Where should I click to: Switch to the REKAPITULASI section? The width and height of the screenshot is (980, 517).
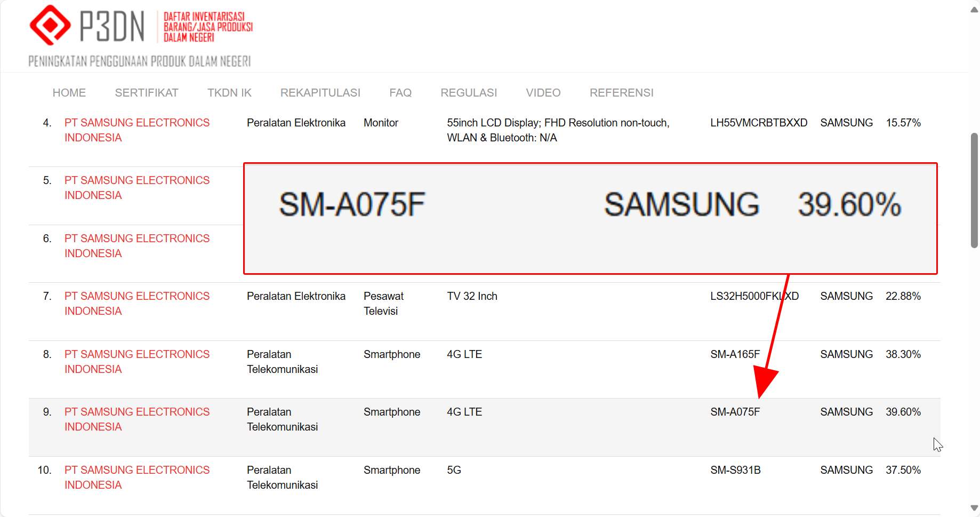[x=320, y=92]
